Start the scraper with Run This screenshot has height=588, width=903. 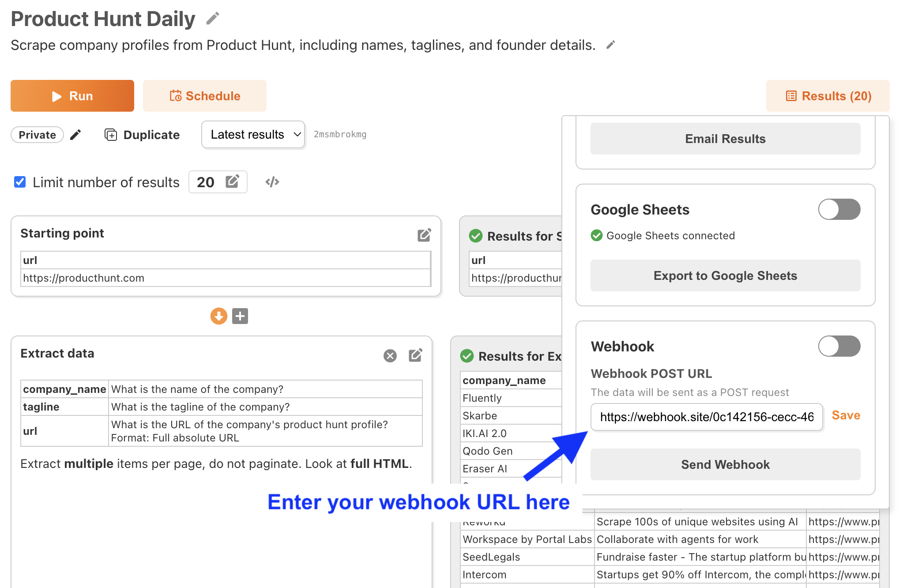coord(72,96)
